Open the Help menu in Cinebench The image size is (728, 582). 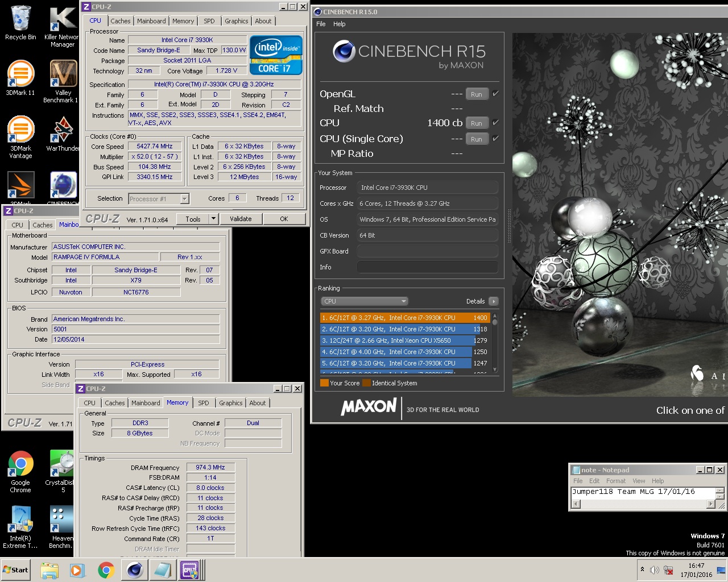tap(339, 24)
